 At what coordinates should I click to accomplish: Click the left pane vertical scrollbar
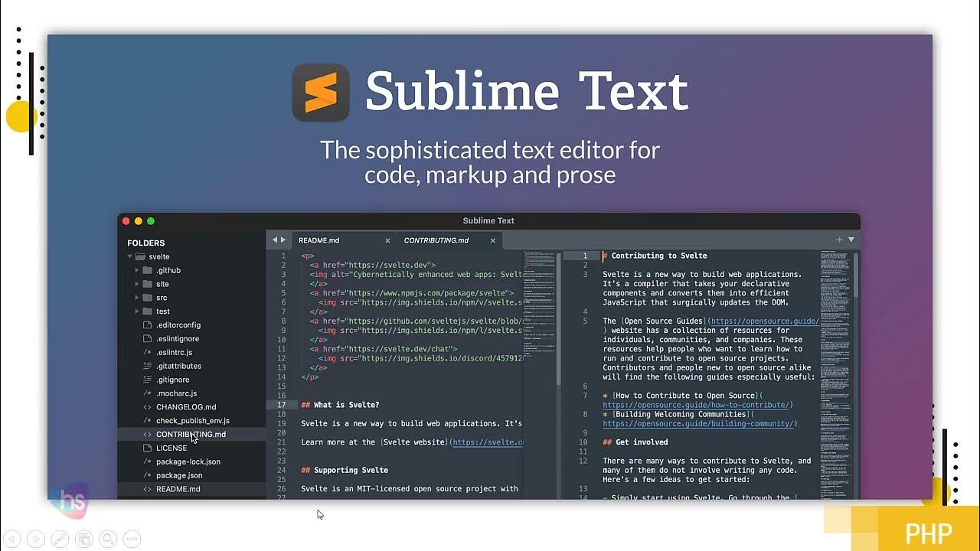tap(558, 318)
